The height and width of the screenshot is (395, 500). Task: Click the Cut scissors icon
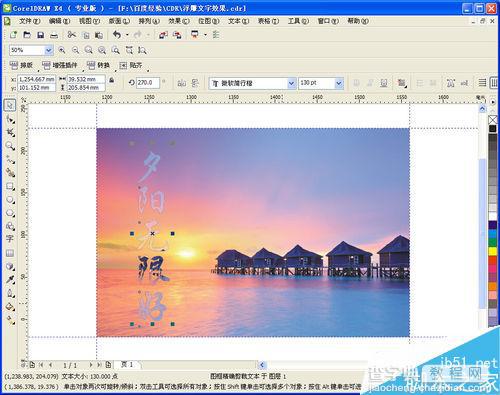72,35
